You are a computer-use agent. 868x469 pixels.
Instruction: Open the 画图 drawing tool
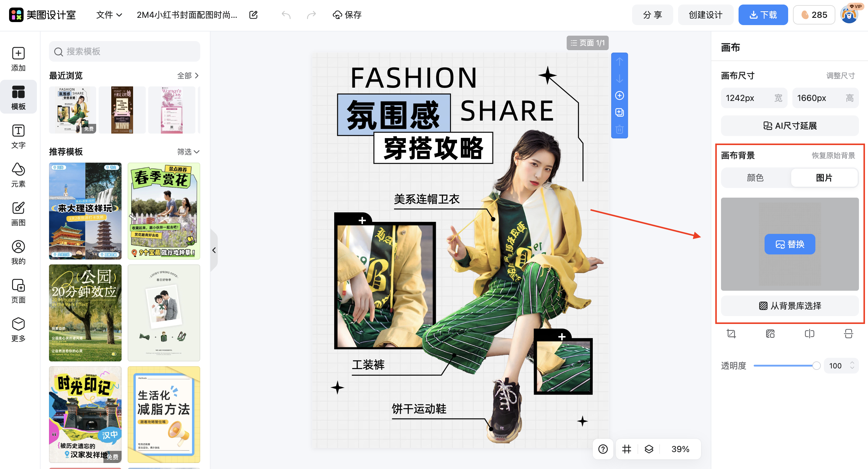18,213
